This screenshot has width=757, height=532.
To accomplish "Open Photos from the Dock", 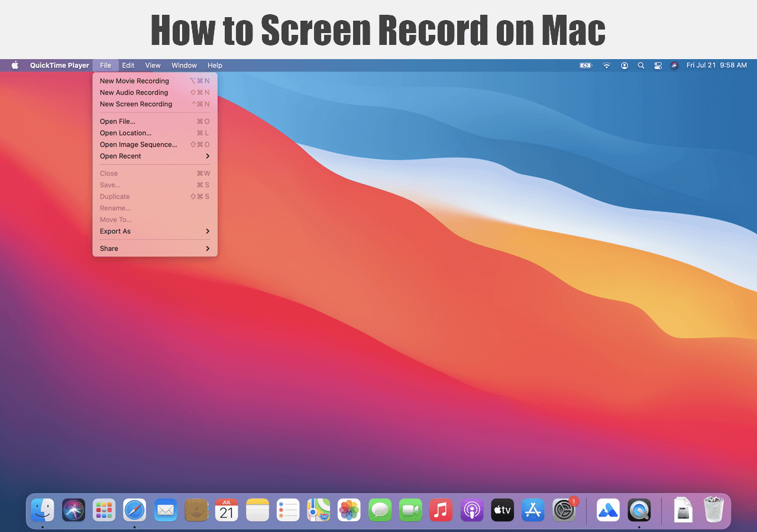I will click(x=349, y=510).
